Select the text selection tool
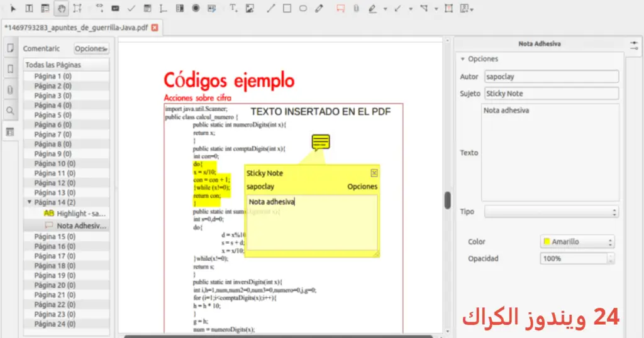The image size is (644, 338). click(x=29, y=8)
